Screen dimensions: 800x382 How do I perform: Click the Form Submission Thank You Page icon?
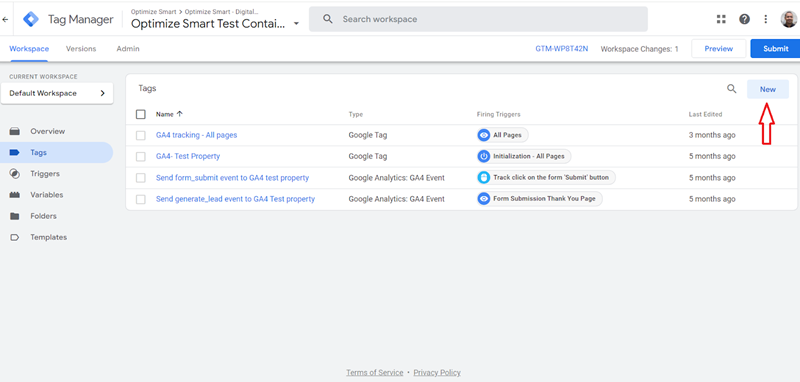484,199
